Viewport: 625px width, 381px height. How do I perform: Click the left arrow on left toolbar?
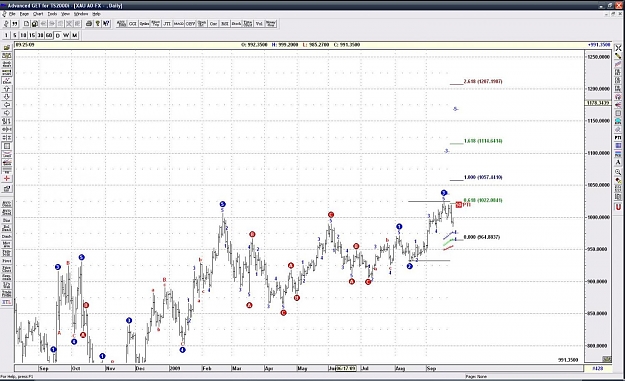[6, 105]
